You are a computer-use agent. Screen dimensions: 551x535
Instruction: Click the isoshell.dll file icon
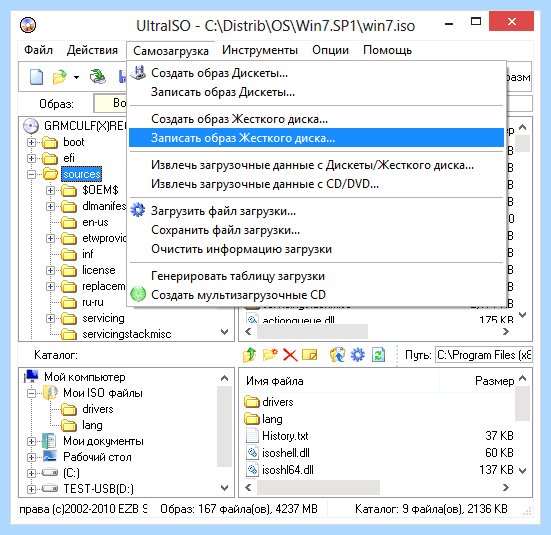click(x=252, y=453)
